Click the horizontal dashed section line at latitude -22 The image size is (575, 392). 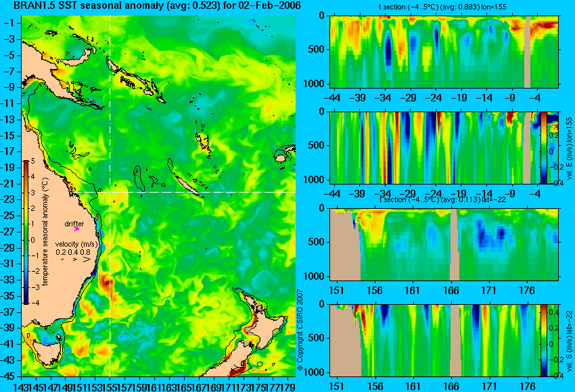(185, 192)
